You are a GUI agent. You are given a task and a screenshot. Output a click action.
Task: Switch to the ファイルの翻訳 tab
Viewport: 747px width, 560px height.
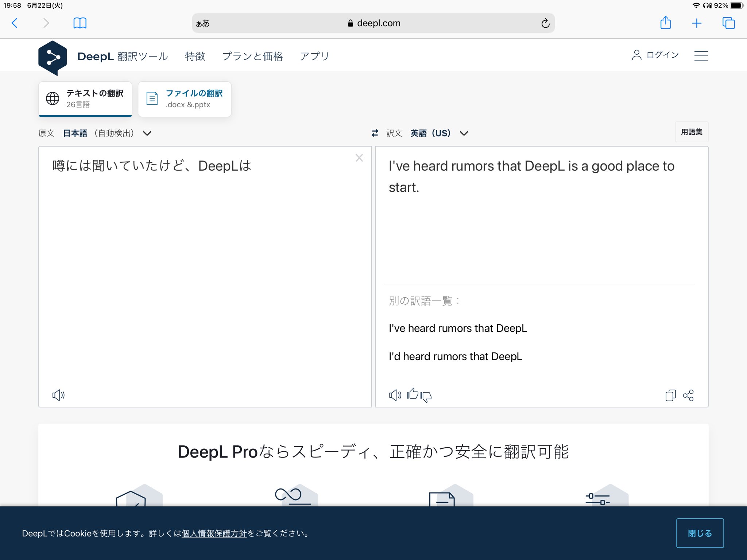(185, 99)
